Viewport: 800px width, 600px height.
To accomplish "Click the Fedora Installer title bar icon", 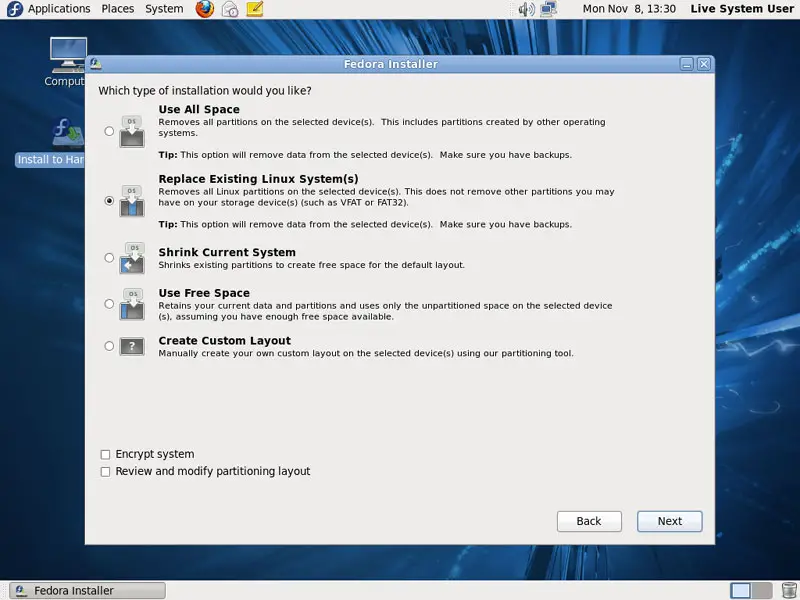I will click(95, 64).
